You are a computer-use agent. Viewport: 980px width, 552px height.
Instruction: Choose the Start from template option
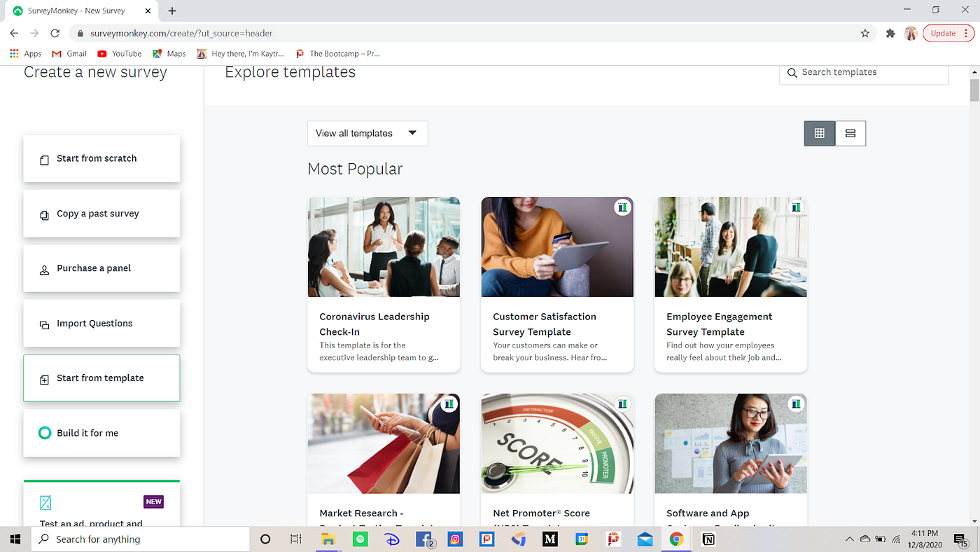pyautogui.click(x=101, y=378)
